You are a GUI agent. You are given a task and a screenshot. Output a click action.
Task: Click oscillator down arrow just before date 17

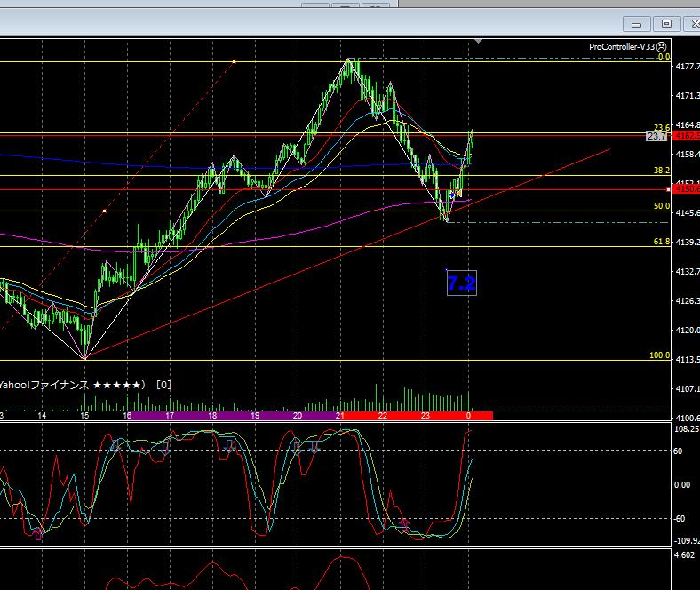pos(164,449)
